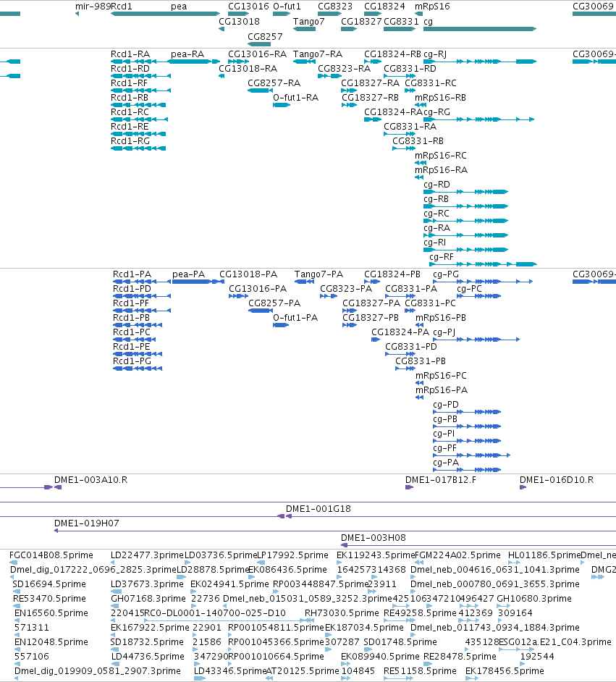The image size is (616, 682).
Task: Click protein label cg-PG
Action: (x=446, y=274)
